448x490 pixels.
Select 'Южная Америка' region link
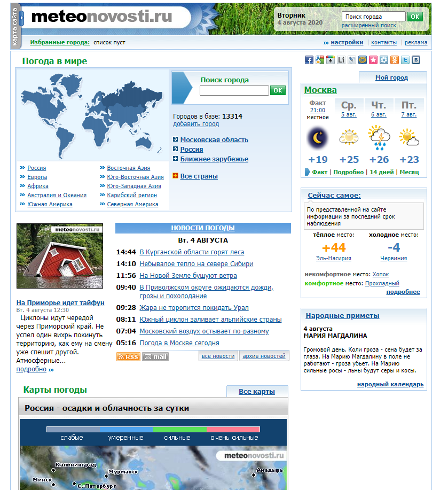point(50,204)
